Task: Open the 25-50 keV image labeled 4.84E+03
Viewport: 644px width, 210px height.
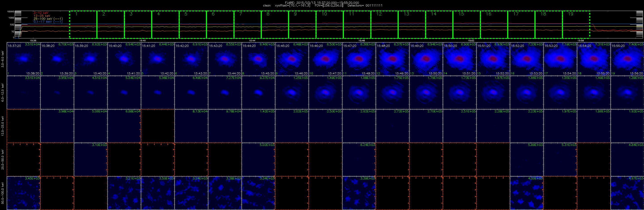Action: pyautogui.click(x=627, y=159)
